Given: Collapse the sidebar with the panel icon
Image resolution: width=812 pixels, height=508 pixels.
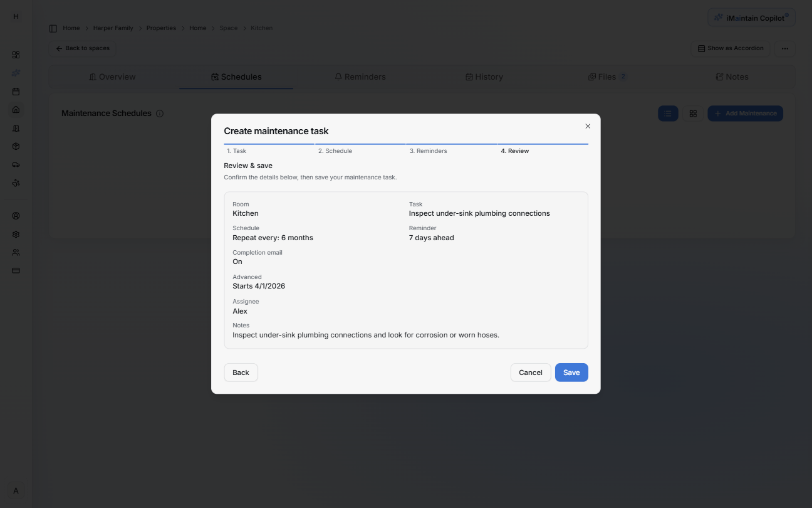Looking at the screenshot, I should tap(52, 28).
